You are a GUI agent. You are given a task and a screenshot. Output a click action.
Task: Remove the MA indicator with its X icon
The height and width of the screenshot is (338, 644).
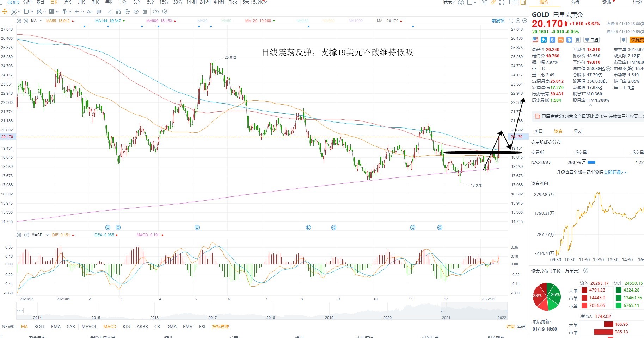point(26,21)
